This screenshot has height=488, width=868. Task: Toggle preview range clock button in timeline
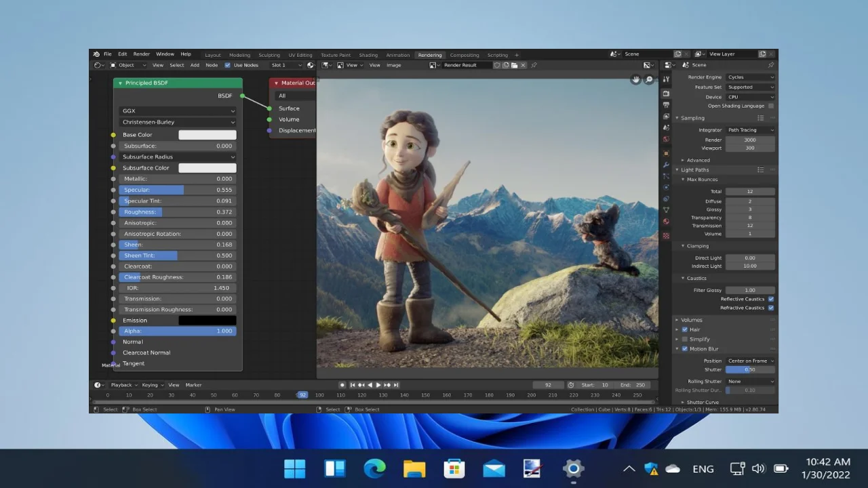[x=570, y=385]
